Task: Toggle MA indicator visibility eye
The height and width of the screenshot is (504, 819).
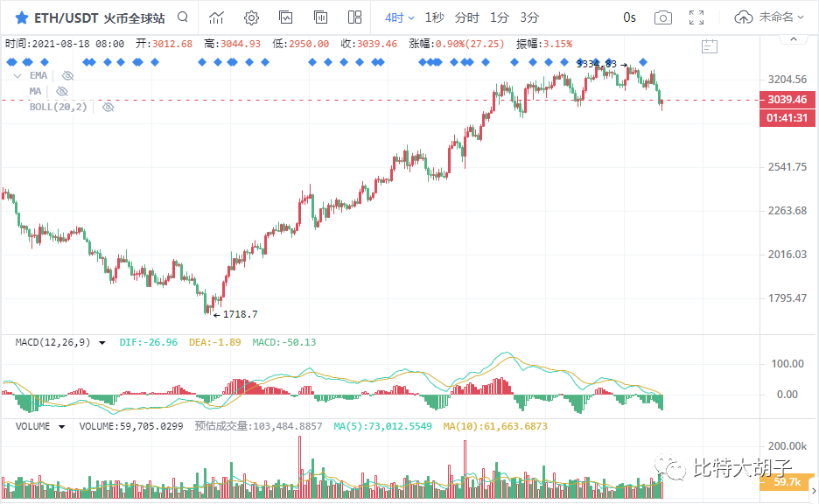Action: pyautogui.click(x=61, y=91)
